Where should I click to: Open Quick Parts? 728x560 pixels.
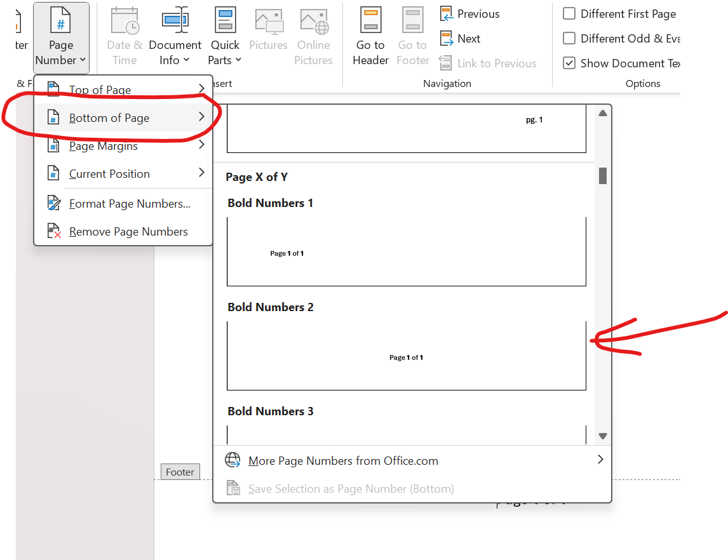224,35
